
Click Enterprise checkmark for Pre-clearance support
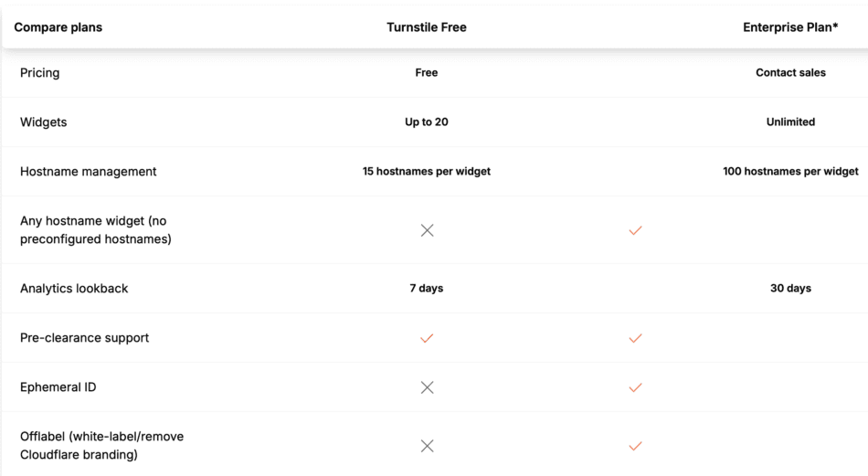636,338
